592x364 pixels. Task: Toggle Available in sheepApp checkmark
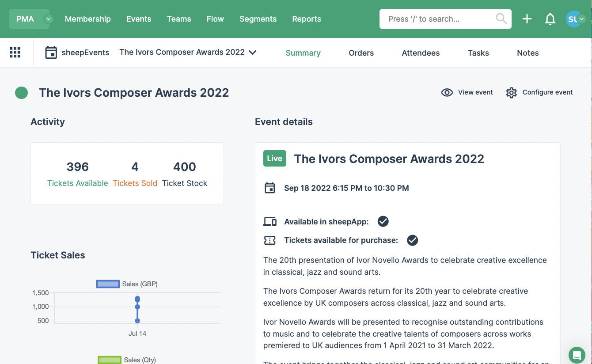383,221
